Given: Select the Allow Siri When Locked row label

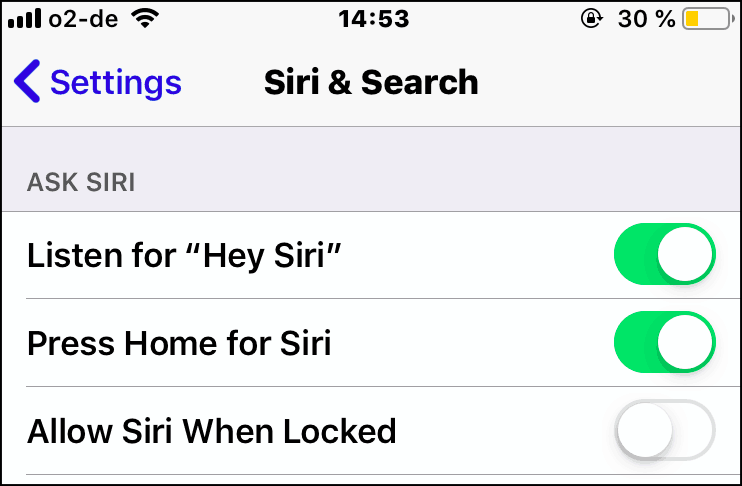Looking at the screenshot, I should [212, 431].
